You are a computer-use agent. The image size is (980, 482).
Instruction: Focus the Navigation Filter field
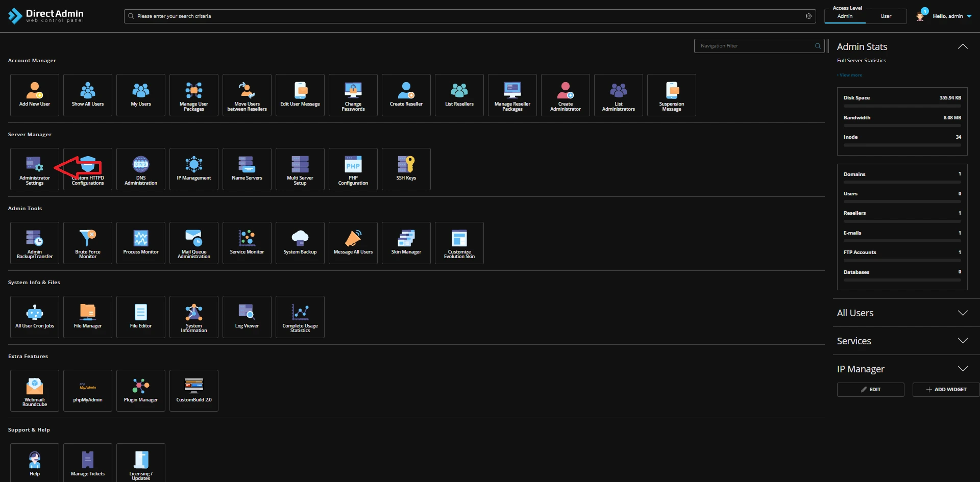pos(755,46)
